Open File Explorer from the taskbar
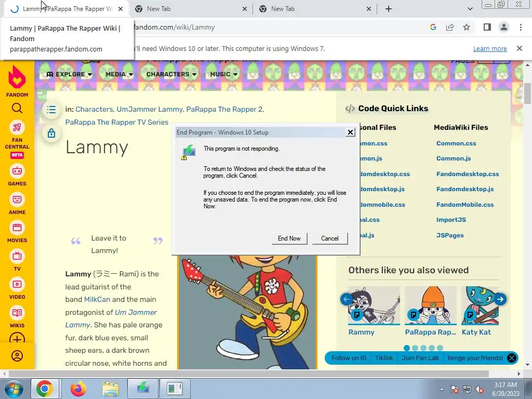This screenshot has height=399, width=532. [111, 389]
